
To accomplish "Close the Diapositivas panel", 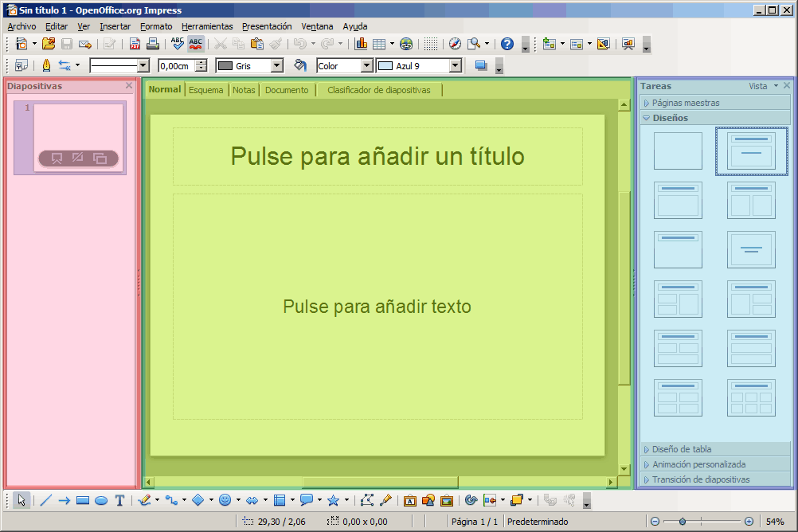I will point(129,85).
